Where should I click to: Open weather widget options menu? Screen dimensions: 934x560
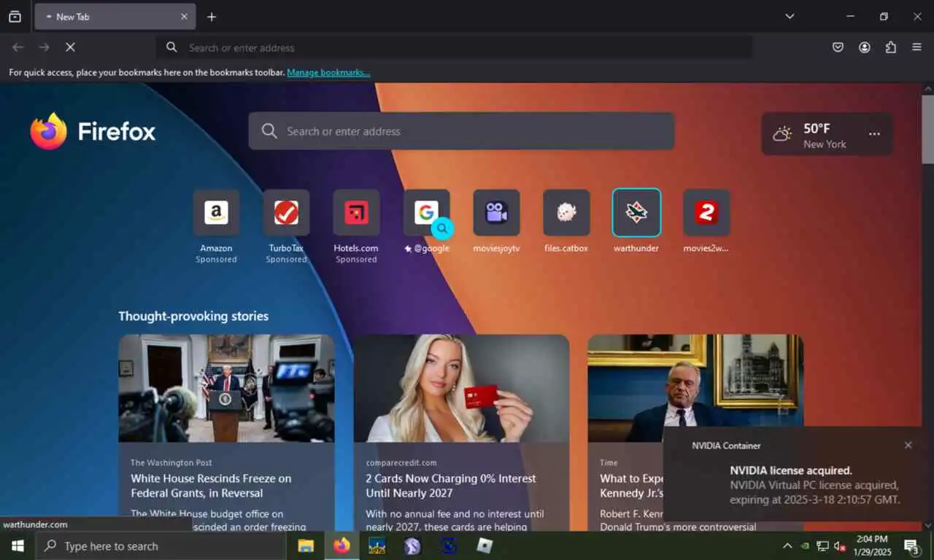click(874, 134)
